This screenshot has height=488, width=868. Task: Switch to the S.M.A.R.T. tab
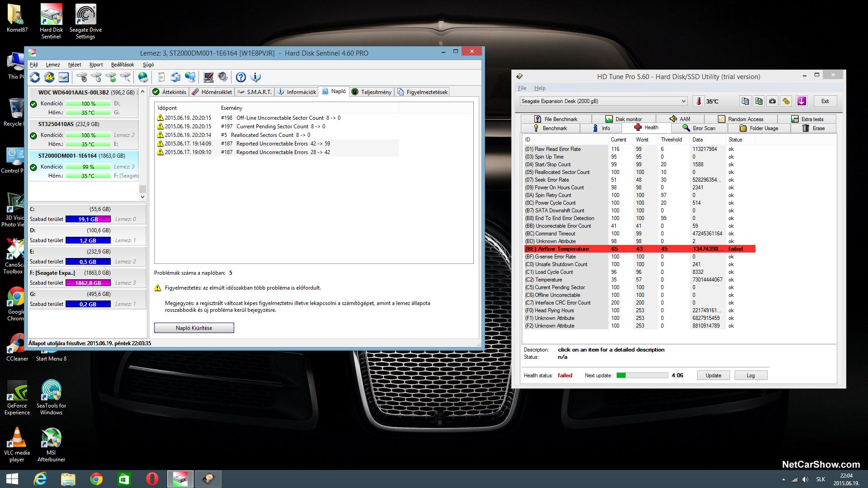point(255,92)
